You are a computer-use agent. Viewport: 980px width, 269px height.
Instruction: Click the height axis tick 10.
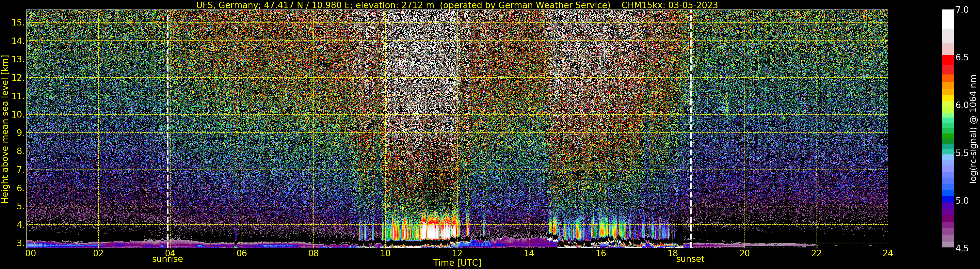18,115
